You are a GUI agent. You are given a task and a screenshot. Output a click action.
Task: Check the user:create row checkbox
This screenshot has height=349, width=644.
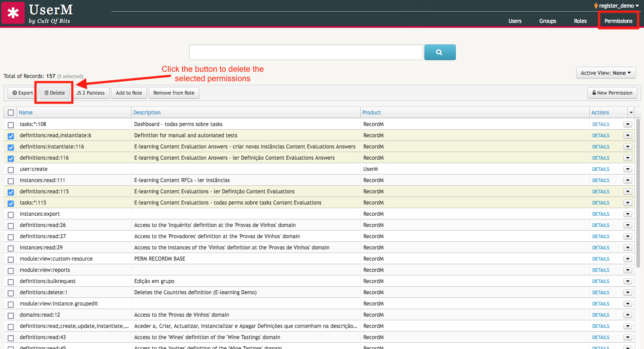click(11, 170)
